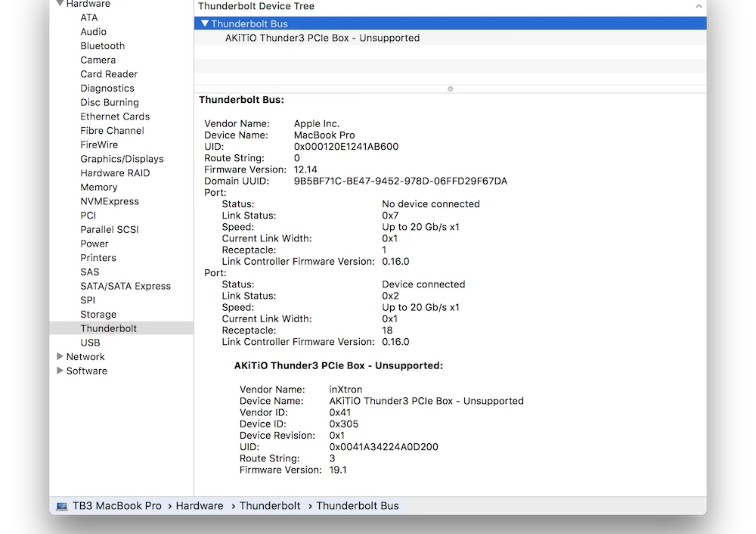
Task: Open the Bluetooth hardware section
Action: pos(103,46)
